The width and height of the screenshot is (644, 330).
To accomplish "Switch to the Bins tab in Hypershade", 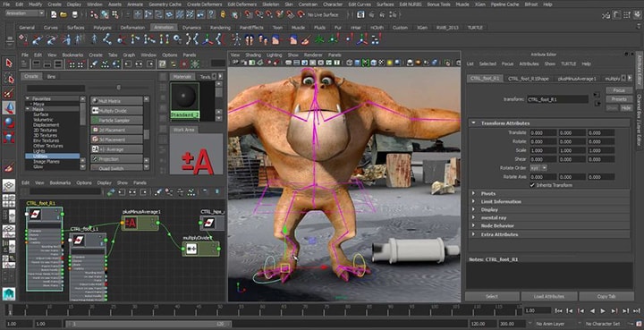I will coord(51,76).
